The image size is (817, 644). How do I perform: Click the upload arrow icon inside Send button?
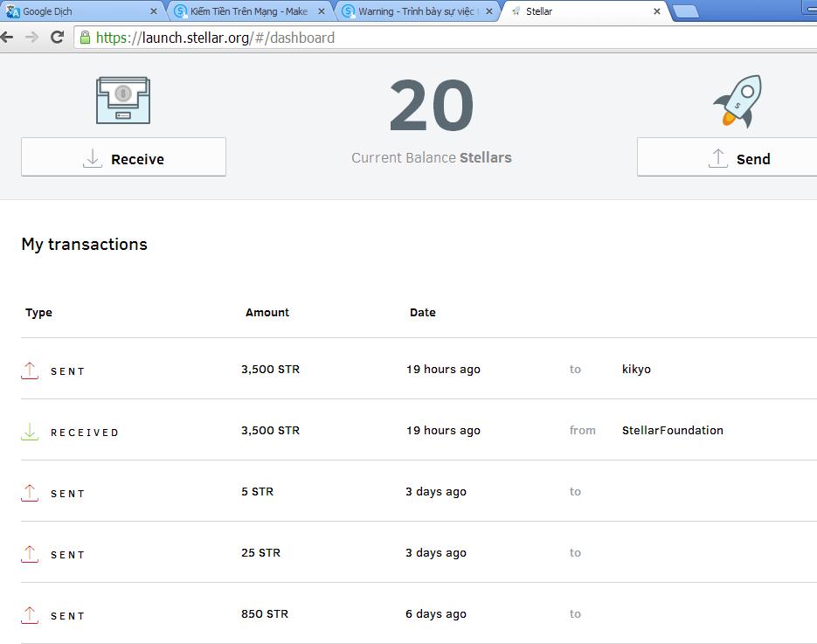[718, 158]
